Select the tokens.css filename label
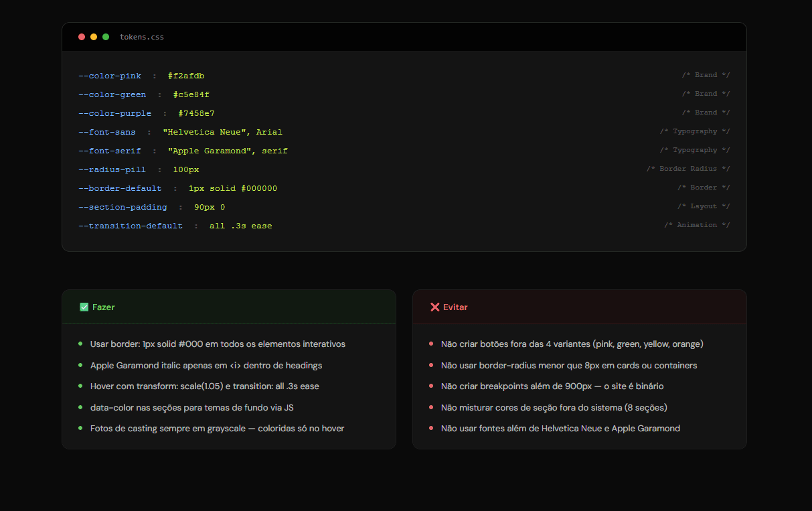 [142, 37]
